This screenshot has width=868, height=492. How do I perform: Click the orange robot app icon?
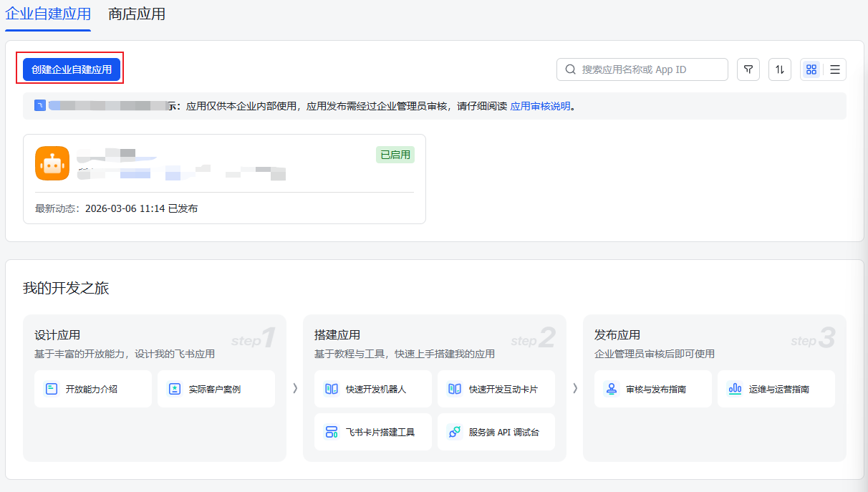pos(52,163)
